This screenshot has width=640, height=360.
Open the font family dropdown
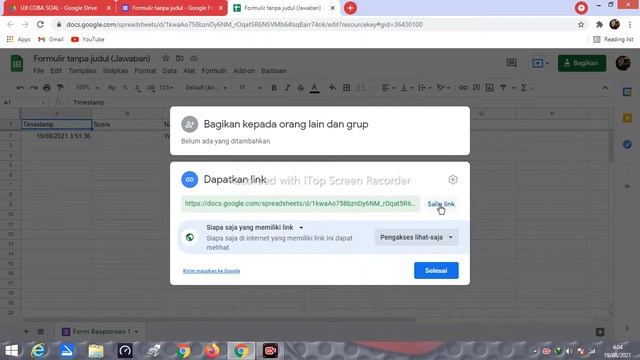coord(205,88)
